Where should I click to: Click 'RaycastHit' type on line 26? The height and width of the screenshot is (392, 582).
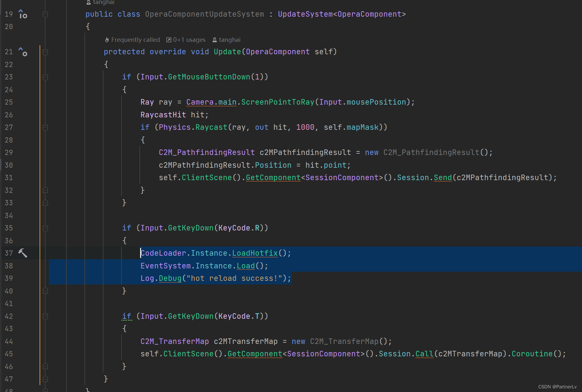point(163,115)
